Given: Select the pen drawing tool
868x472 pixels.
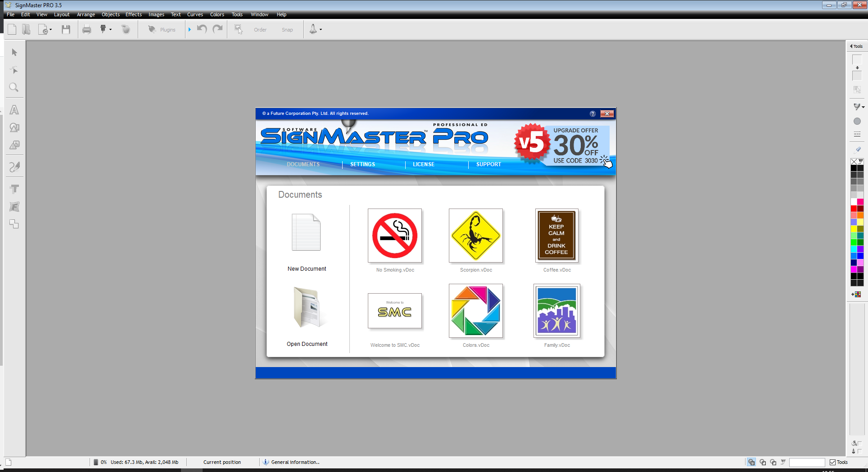Looking at the screenshot, I should click(14, 167).
